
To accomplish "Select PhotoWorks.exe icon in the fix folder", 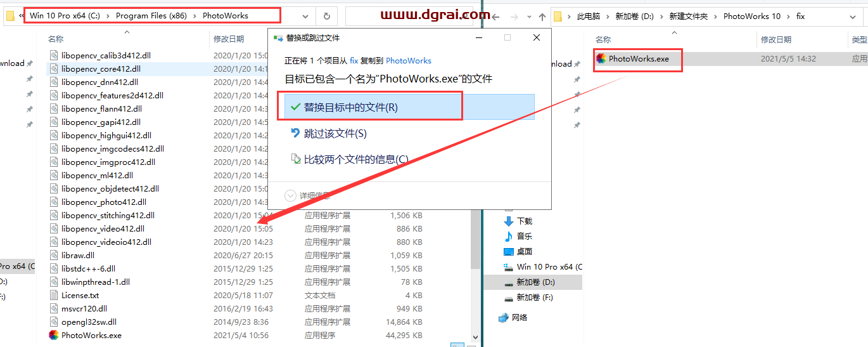I will [x=601, y=58].
